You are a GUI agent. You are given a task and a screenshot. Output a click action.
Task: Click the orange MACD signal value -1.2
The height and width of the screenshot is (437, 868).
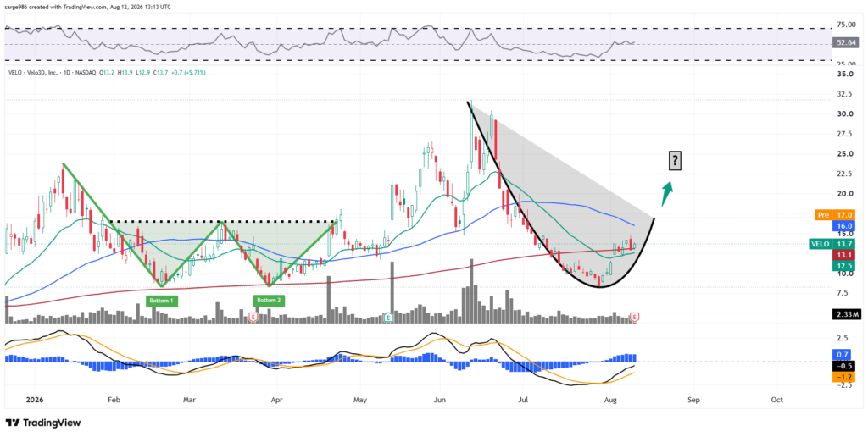click(843, 377)
